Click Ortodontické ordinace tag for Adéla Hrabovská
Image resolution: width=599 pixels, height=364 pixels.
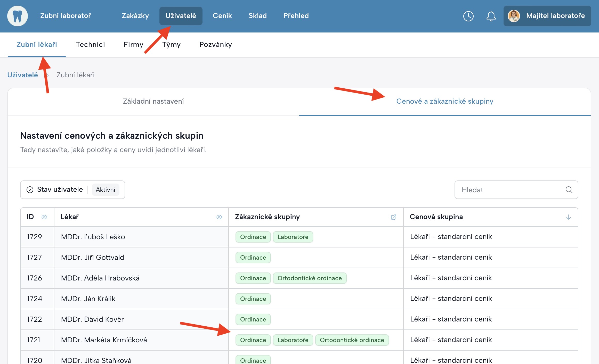[x=309, y=278]
